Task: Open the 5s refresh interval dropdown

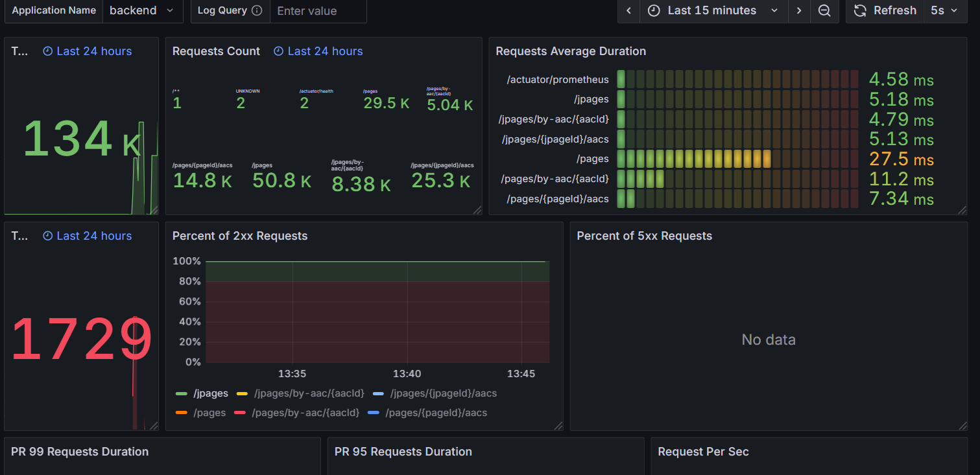Action: [x=944, y=11]
